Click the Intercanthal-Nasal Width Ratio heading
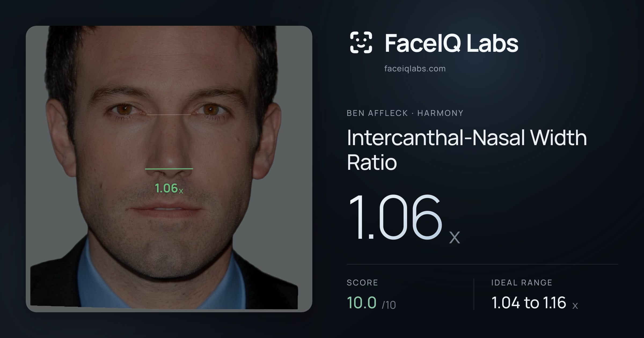The height and width of the screenshot is (338, 644). point(467,150)
